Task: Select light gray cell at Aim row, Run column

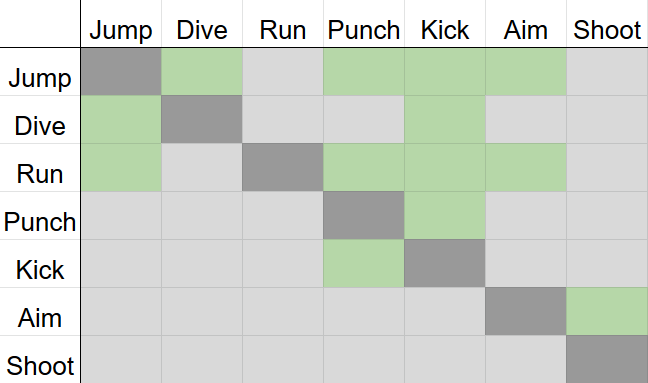Action: coord(283,312)
